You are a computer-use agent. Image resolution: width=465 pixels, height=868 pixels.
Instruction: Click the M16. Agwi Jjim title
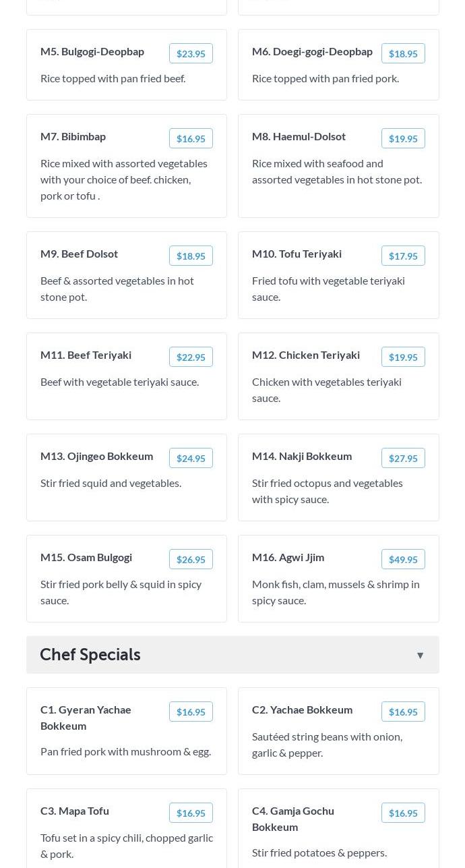[x=288, y=557]
